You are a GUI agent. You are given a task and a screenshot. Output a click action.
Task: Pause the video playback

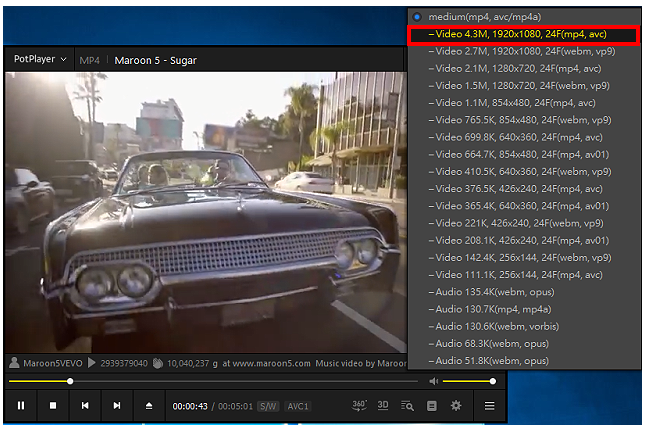pyautogui.click(x=21, y=405)
